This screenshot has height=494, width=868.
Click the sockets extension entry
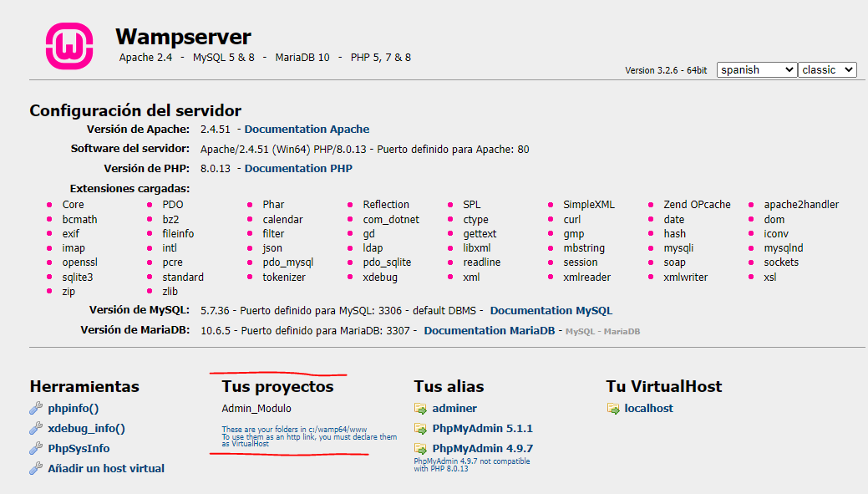781,262
